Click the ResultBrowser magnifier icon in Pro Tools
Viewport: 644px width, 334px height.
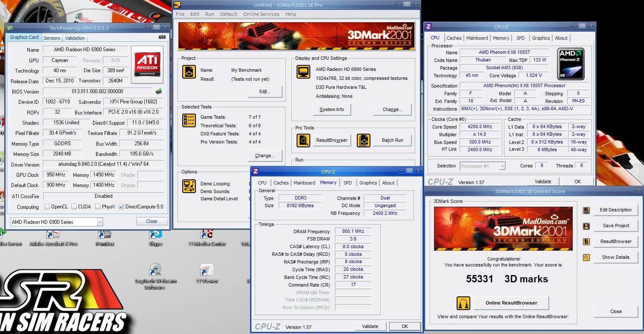(303, 140)
